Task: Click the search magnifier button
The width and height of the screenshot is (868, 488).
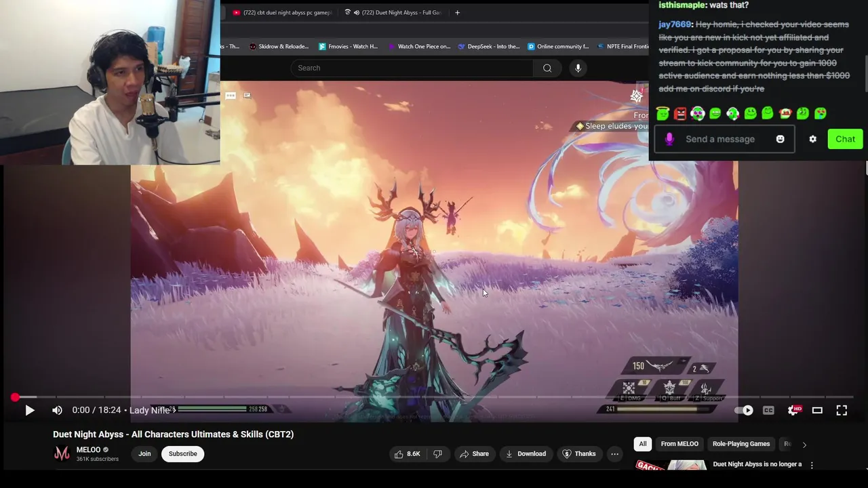Action: (547, 68)
